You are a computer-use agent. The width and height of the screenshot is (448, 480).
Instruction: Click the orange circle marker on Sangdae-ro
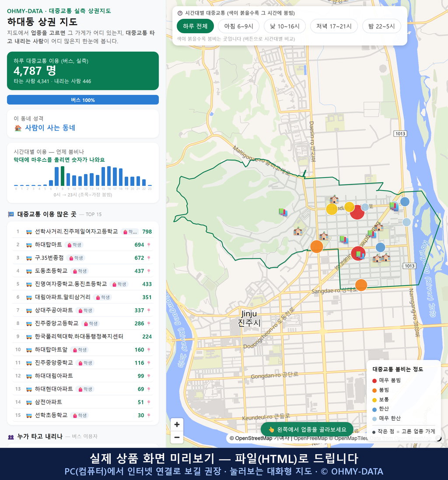coord(361,285)
